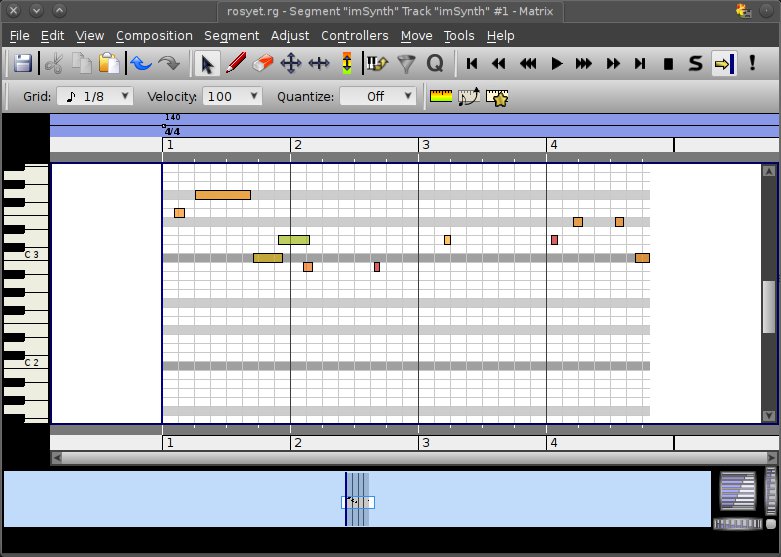Click the Save floppy disk icon
This screenshot has width=781, height=557.
[x=23, y=64]
